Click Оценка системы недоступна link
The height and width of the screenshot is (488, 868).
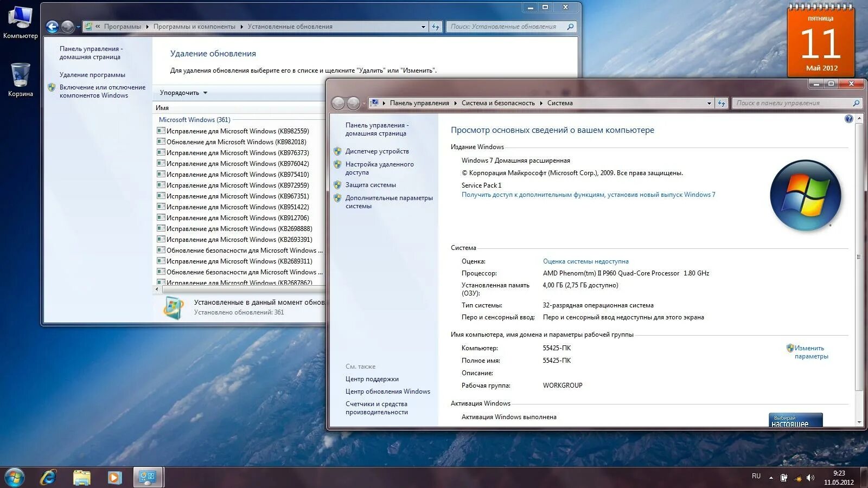click(x=586, y=261)
